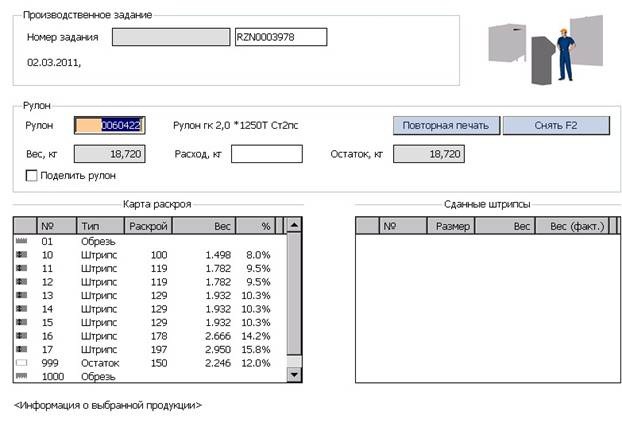Click the task number field RZN0003978
Viewport: 622px width, 427px height.
tap(279, 38)
